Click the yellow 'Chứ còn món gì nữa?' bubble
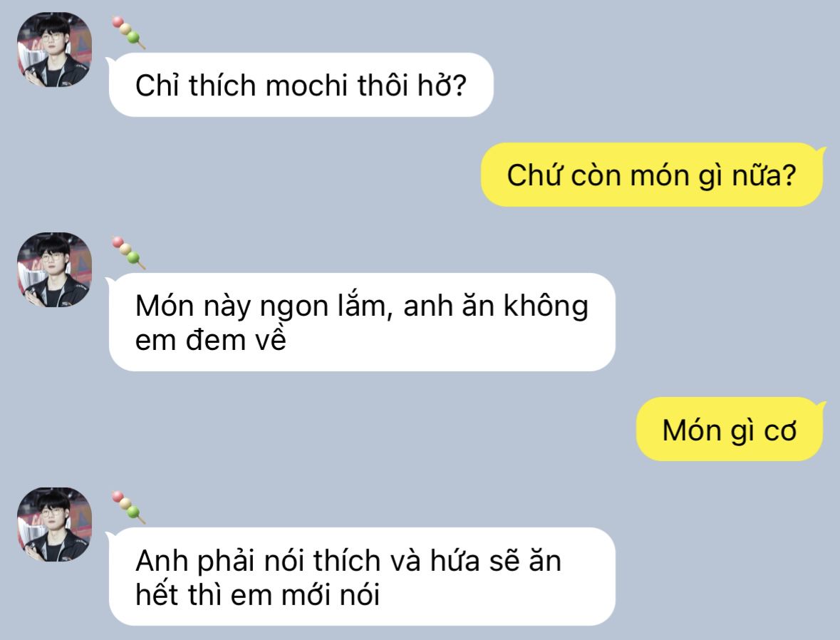The width and height of the screenshot is (840, 640). (x=651, y=175)
